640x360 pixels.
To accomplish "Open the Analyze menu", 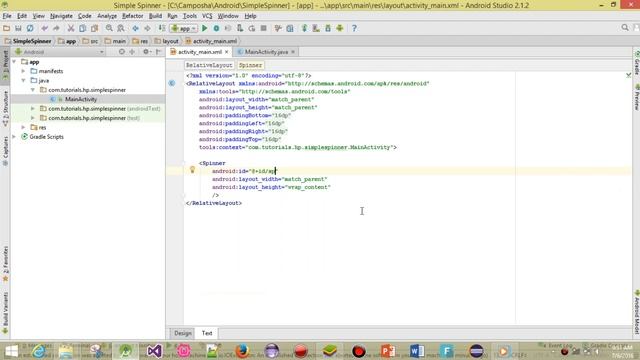I will (107, 16).
